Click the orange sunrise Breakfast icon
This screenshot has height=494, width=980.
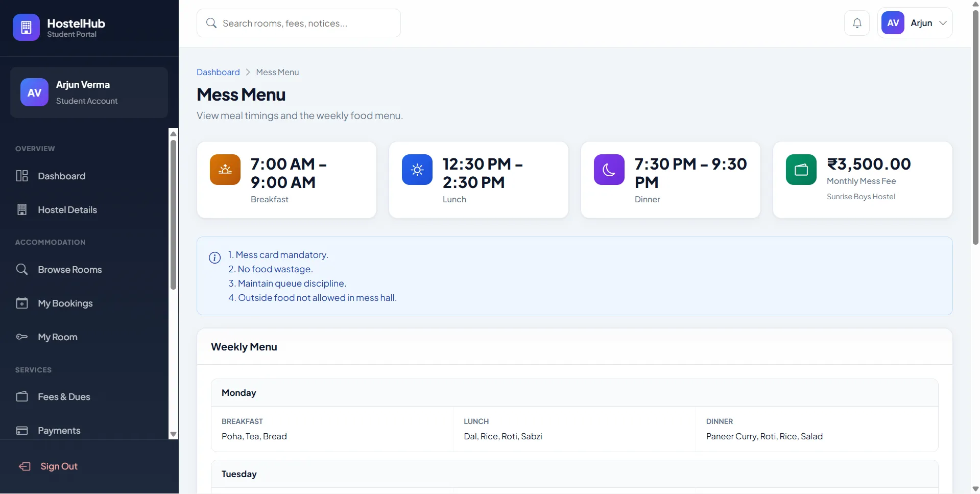click(225, 170)
